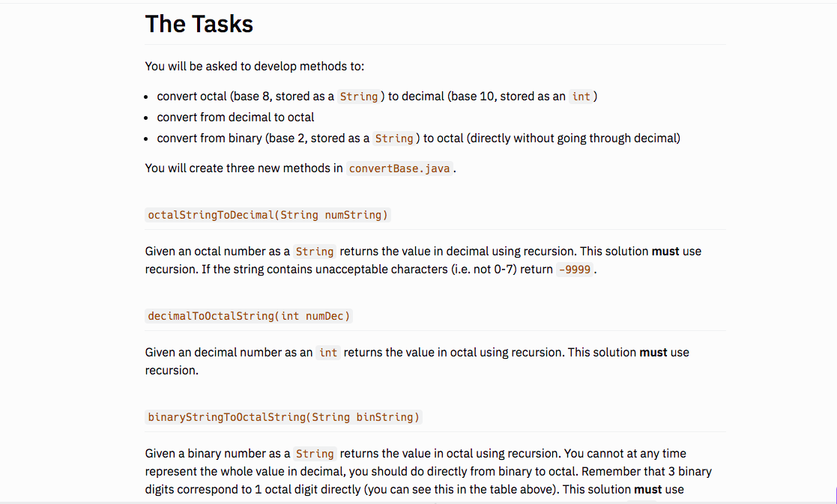Click the bullet about decimal to octal

[x=236, y=117]
